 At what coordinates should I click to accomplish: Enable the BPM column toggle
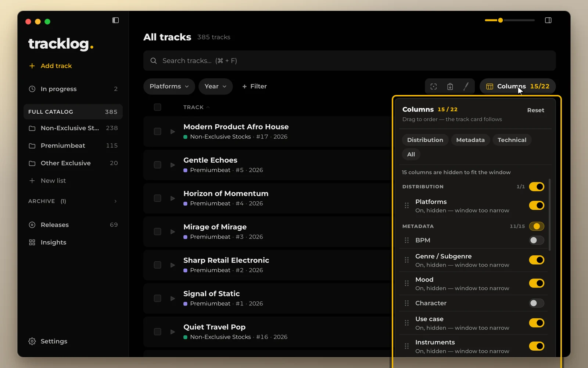(x=537, y=240)
